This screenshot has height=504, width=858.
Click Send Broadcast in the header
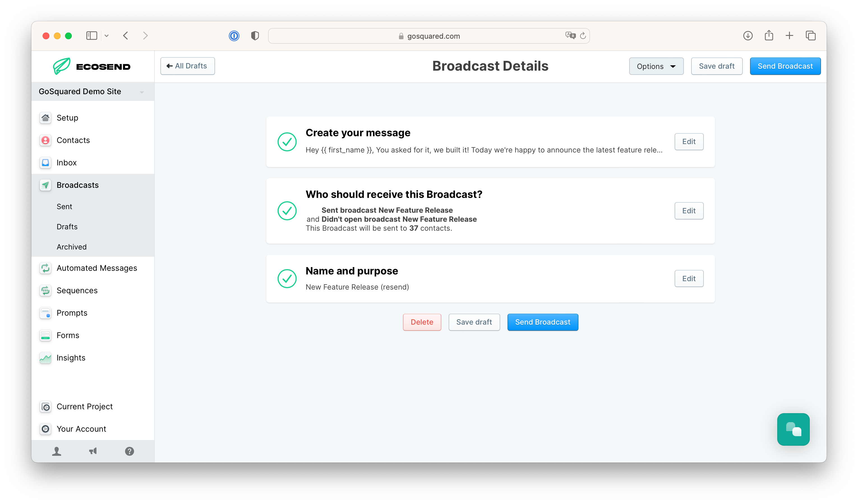pos(785,66)
